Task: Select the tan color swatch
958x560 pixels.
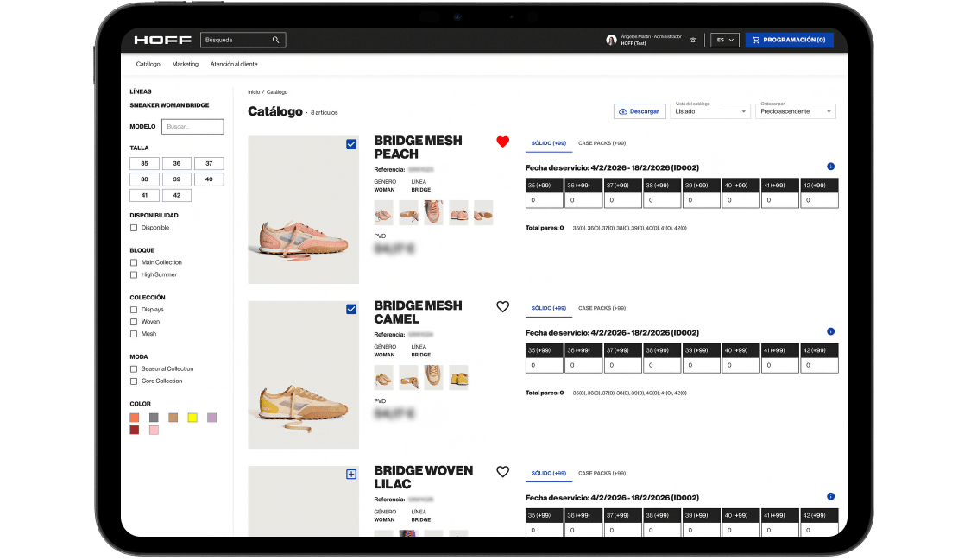Action: (x=173, y=418)
